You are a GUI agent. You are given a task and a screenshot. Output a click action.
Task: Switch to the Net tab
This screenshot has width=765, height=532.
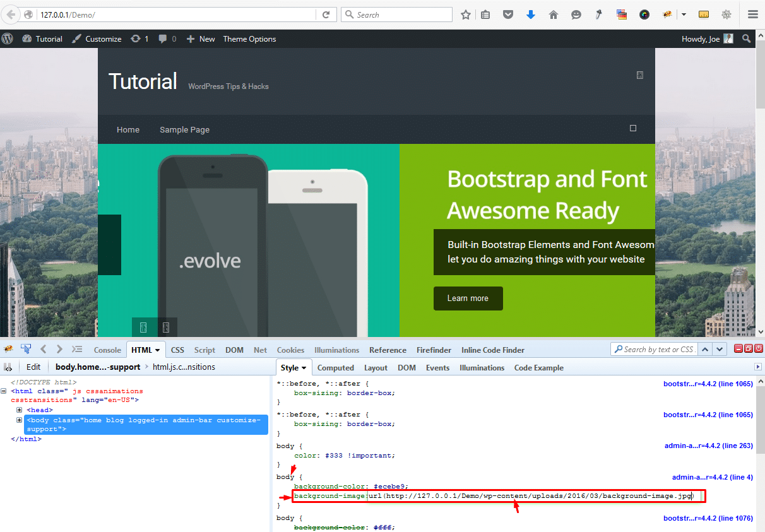[x=260, y=350]
